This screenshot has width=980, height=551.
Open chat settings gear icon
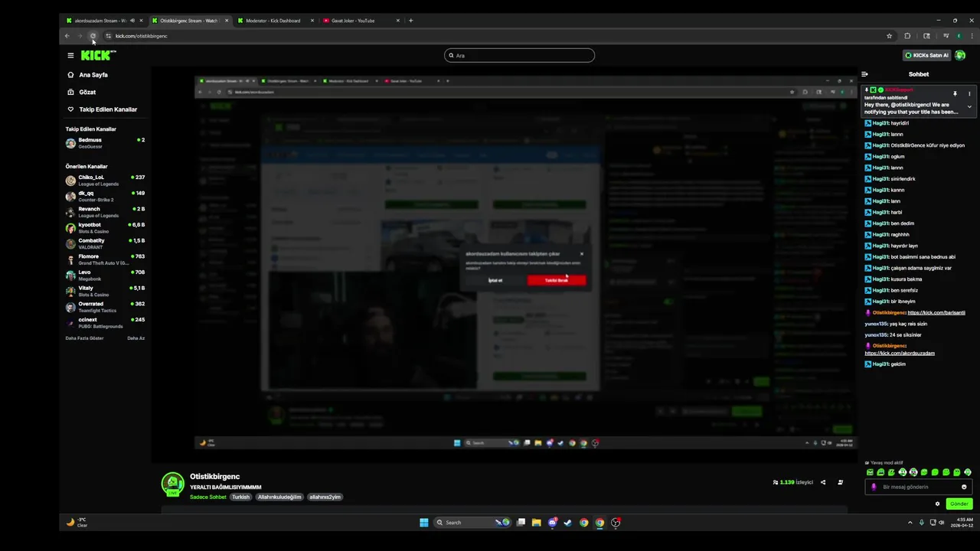(937, 504)
